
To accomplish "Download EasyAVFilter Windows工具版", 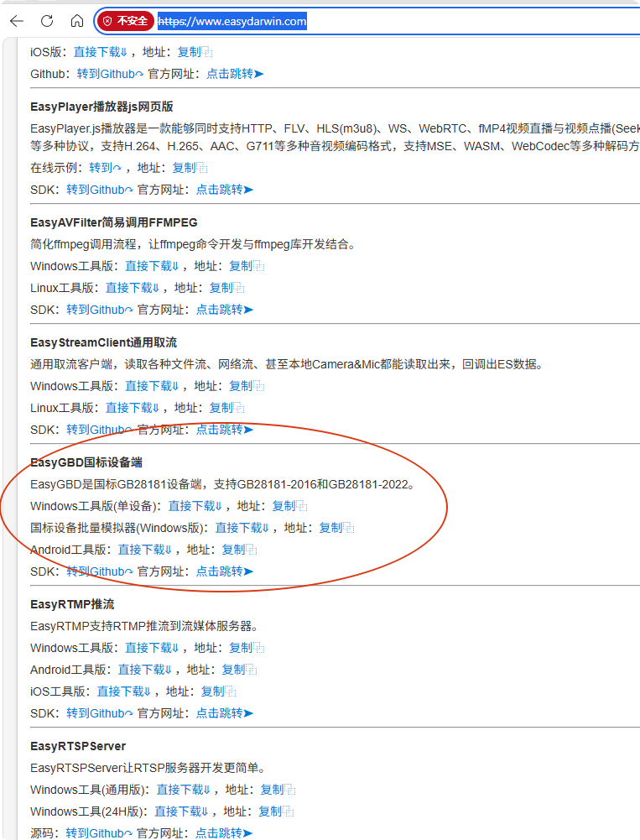I will [152, 266].
